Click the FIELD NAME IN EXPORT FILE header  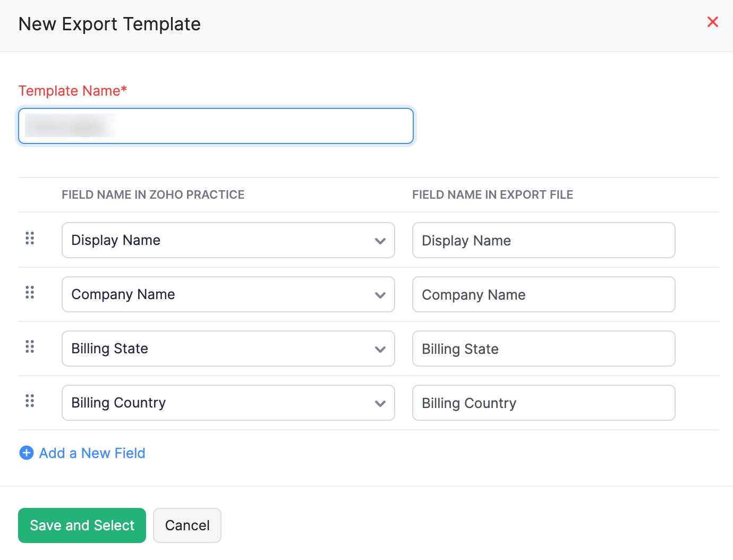pyautogui.click(x=492, y=194)
